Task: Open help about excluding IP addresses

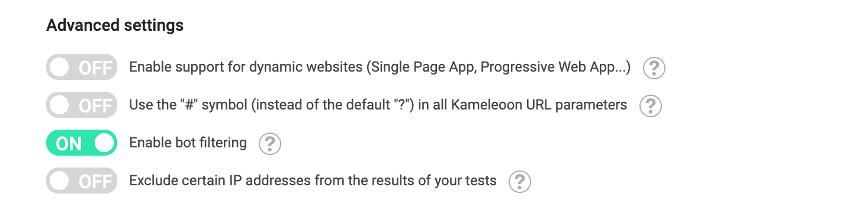Action: coord(520,181)
